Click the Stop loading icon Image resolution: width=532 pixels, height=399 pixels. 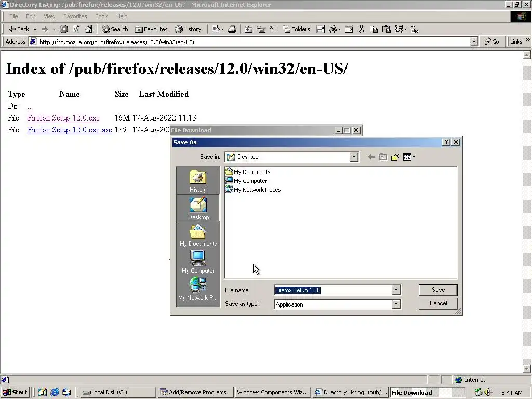(64, 29)
